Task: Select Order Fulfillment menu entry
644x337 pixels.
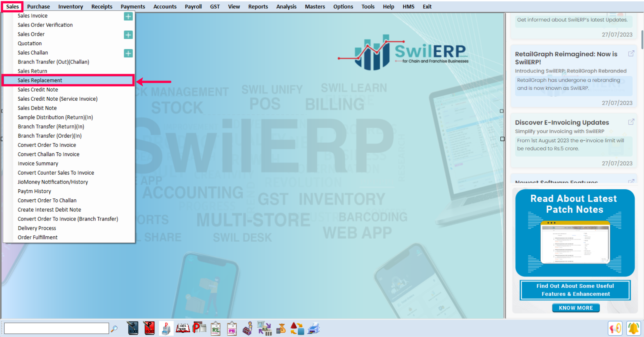Action: tap(68, 237)
